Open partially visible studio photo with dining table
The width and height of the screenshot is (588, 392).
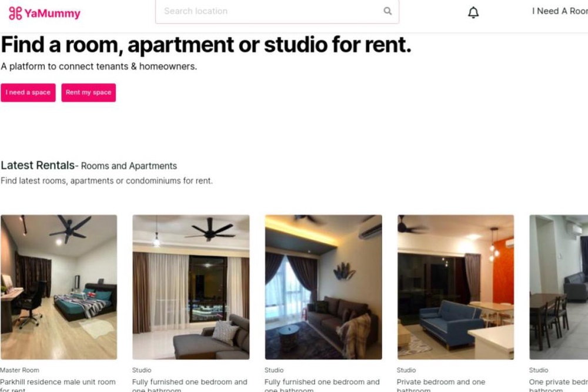coord(559,287)
